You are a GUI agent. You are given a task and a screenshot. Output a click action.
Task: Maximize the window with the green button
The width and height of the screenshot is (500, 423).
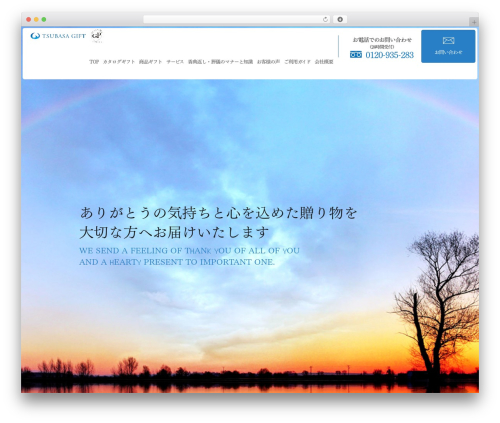pyautogui.click(x=44, y=19)
